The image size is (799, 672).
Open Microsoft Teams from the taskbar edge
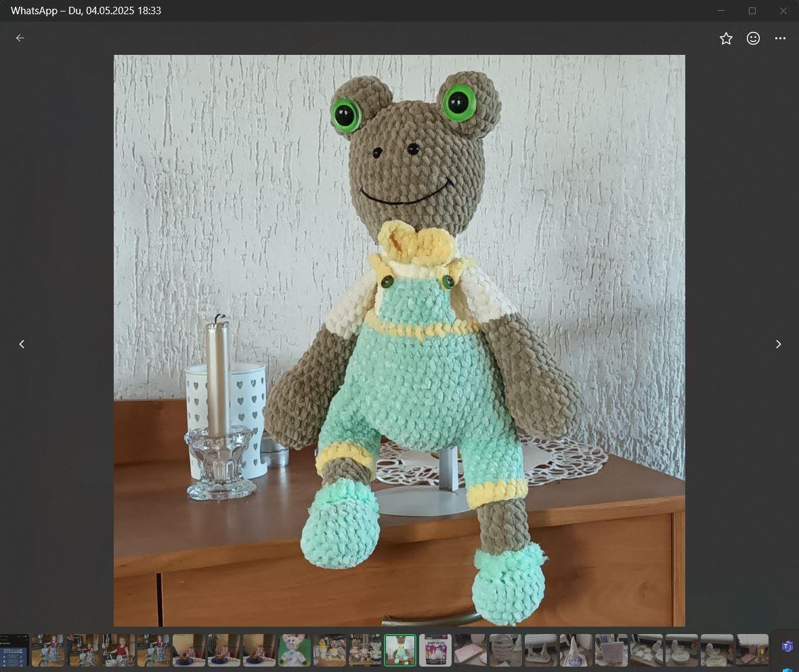pos(787,646)
